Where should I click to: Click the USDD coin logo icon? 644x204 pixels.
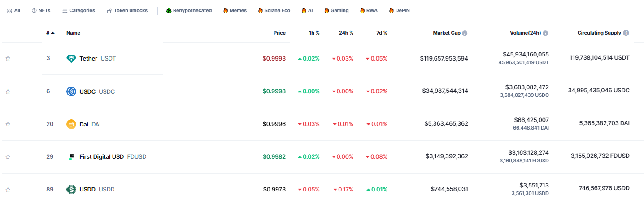point(71,189)
